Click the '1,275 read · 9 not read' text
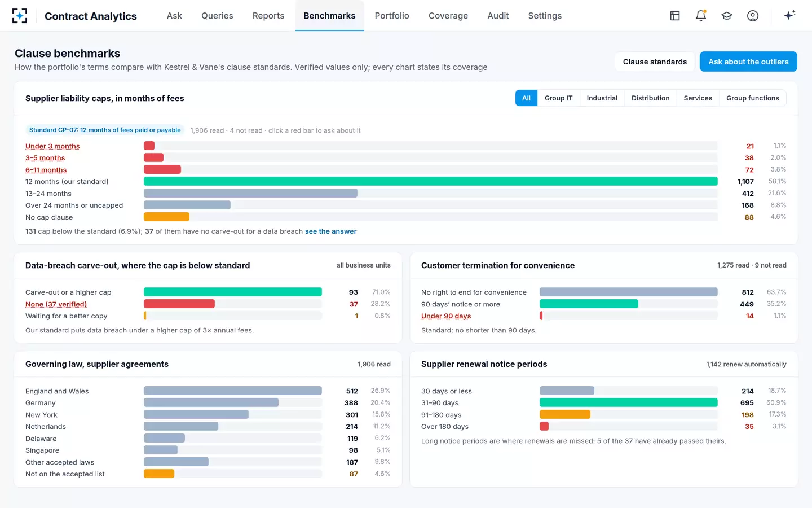 752,265
